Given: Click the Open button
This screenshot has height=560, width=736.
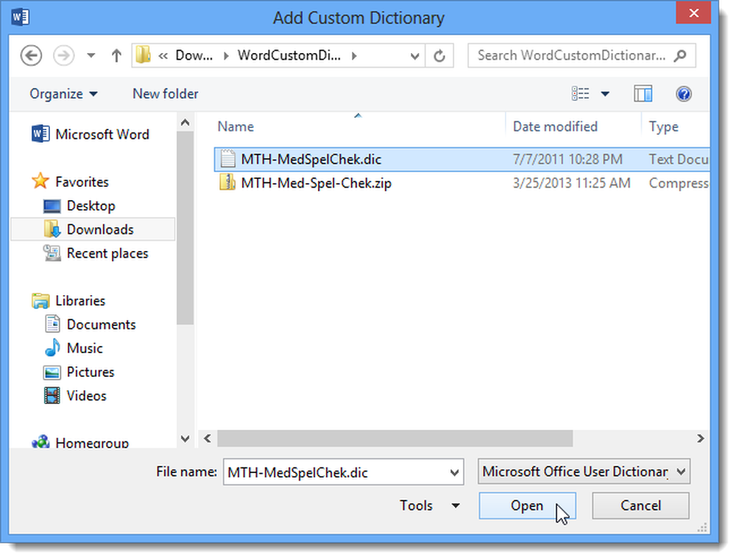Looking at the screenshot, I should pos(527,506).
